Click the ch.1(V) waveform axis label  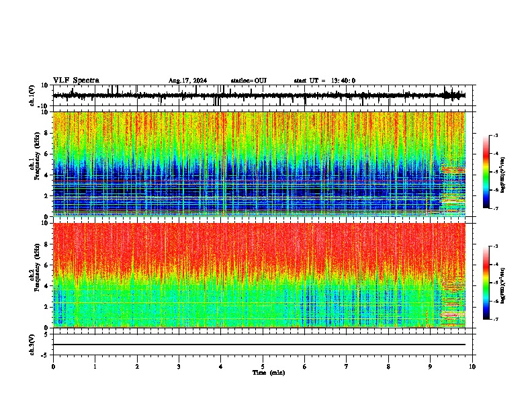32,95
